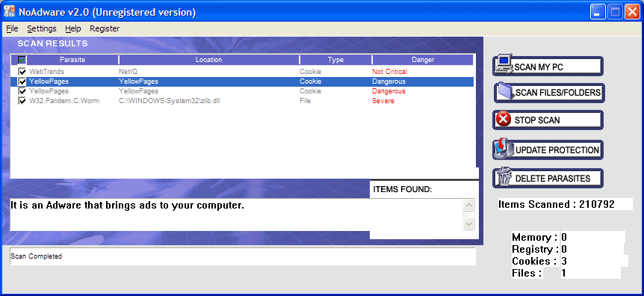Screen dimensions: 644x296
Task: Click the Location column header
Action: 208,60
